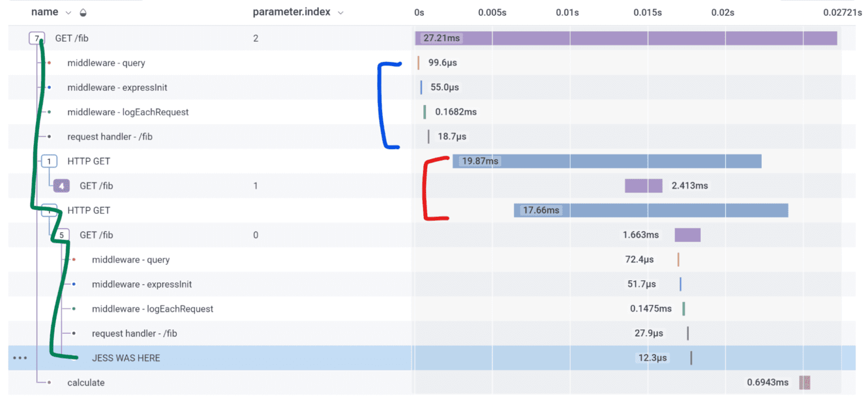Click the color droplet icon beside name header
868x401 pixels.
coord(84,12)
